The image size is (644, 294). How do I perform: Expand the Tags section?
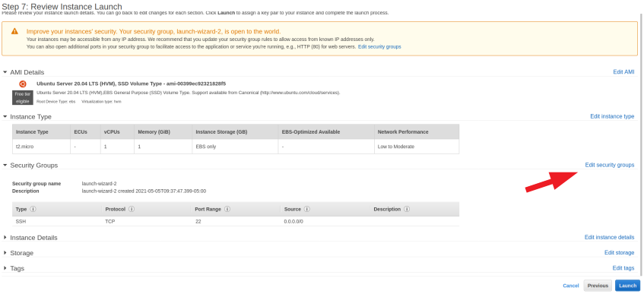5,268
